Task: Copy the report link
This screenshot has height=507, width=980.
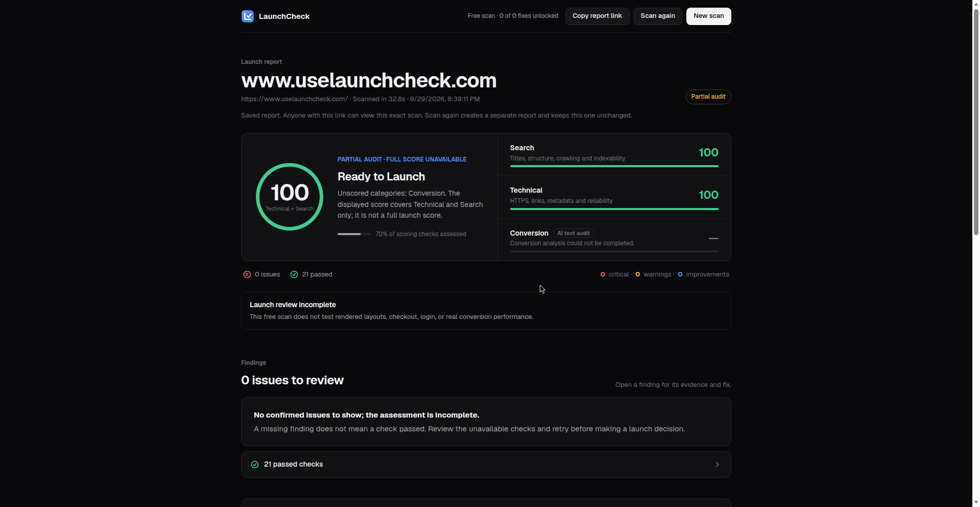Action: (597, 16)
